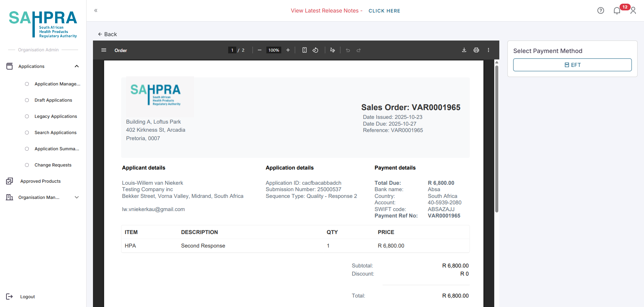Collapse the Applications menu section

pos(77,66)
